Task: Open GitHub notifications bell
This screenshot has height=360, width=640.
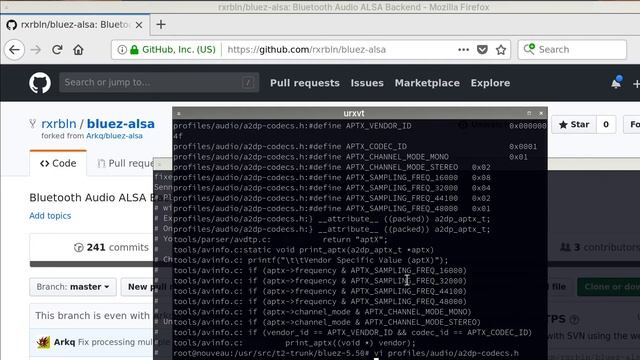Action: click(x=616, y=83)
